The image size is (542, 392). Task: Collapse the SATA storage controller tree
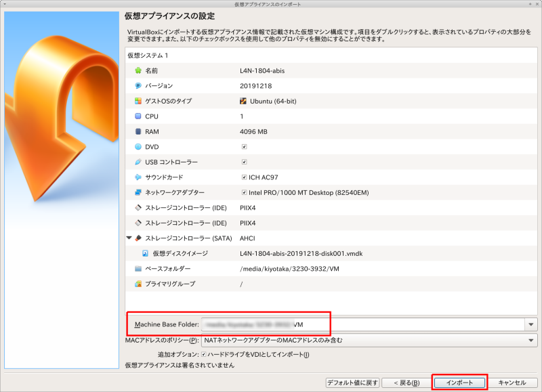129,238
